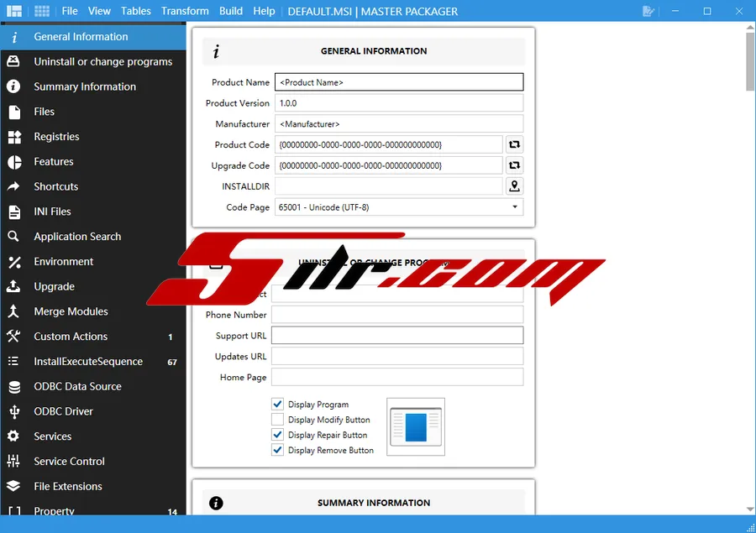This screenshot has width=756, height=533.
Task: Click the INI Files page icon
Action: [14, 212]
